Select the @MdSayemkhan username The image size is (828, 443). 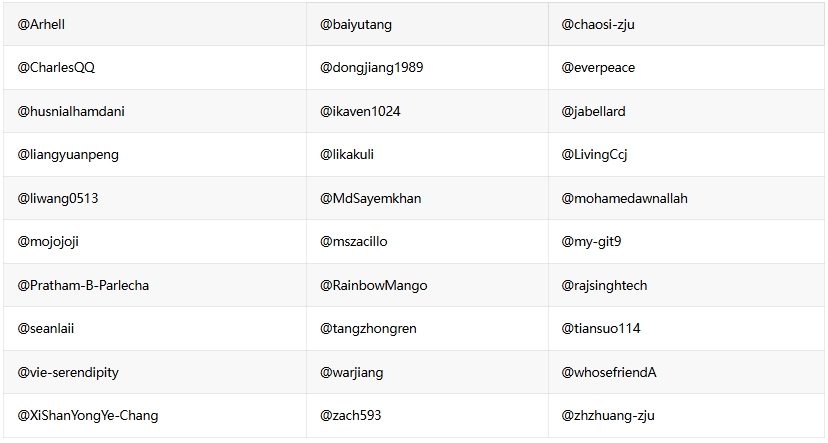coord(370,198)
